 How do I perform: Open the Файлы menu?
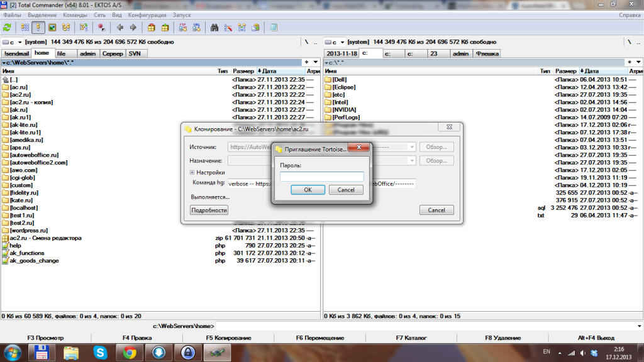[x=12, y=15]
